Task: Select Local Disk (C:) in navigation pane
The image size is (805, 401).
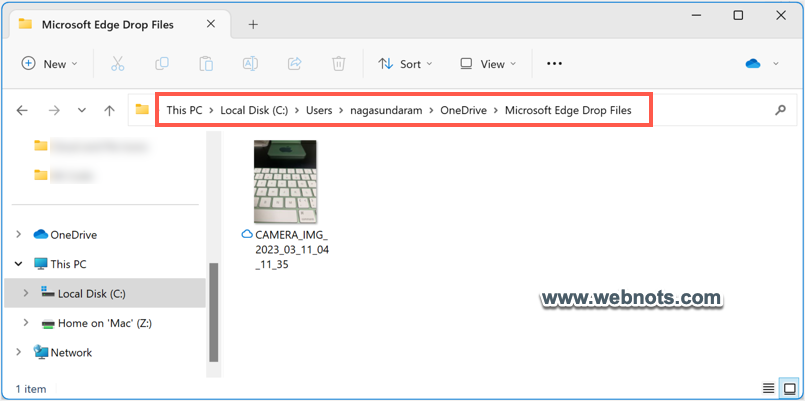Action: 105,293
